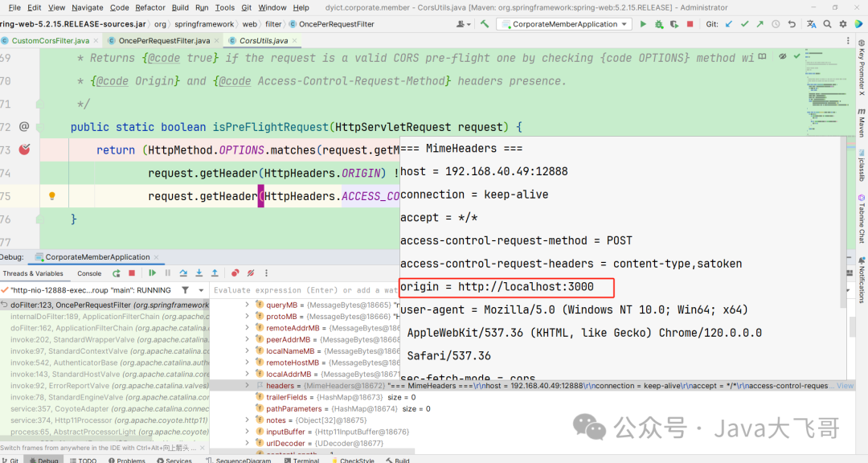Git push green arrow icon
Viewport: 868px width, 463px height.
point(760,24)
